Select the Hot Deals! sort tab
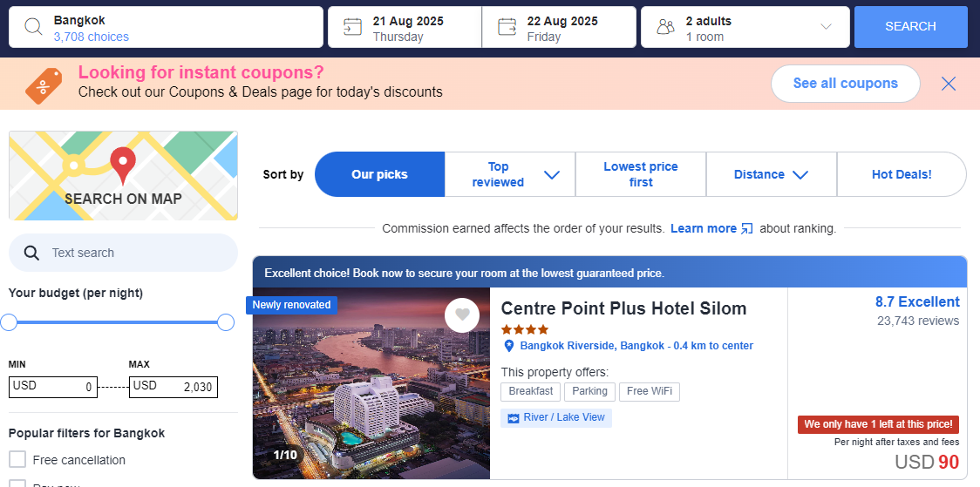 tap(902, 174)
